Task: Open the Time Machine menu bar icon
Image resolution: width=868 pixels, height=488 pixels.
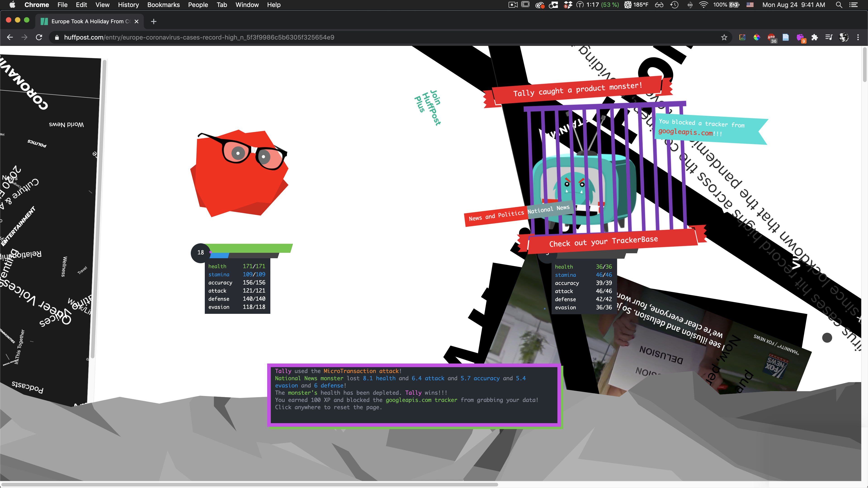Action: 674,5
